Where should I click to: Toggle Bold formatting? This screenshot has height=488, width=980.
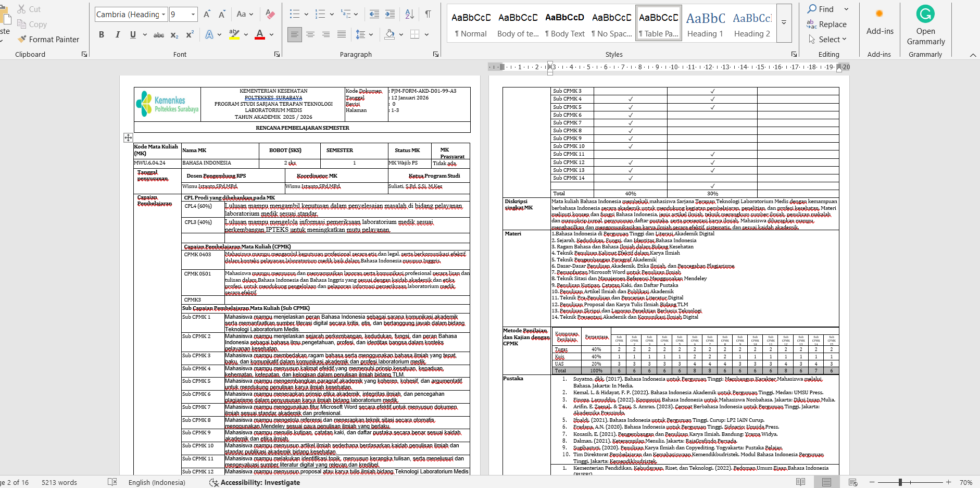click(x=102, y=35)
